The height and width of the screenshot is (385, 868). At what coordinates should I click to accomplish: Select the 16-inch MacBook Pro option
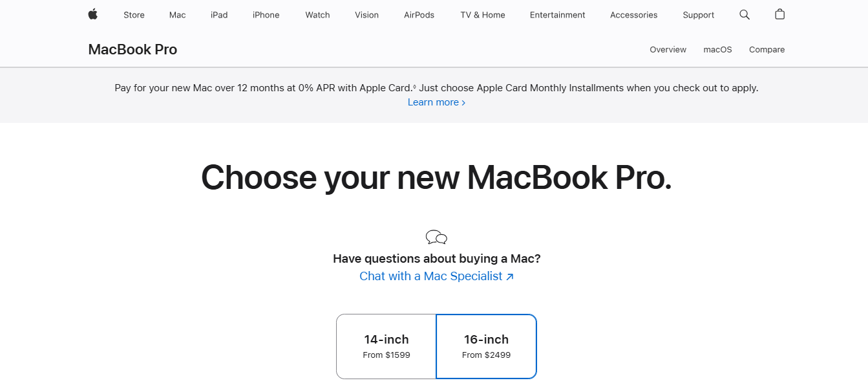(x=486, y=346)
